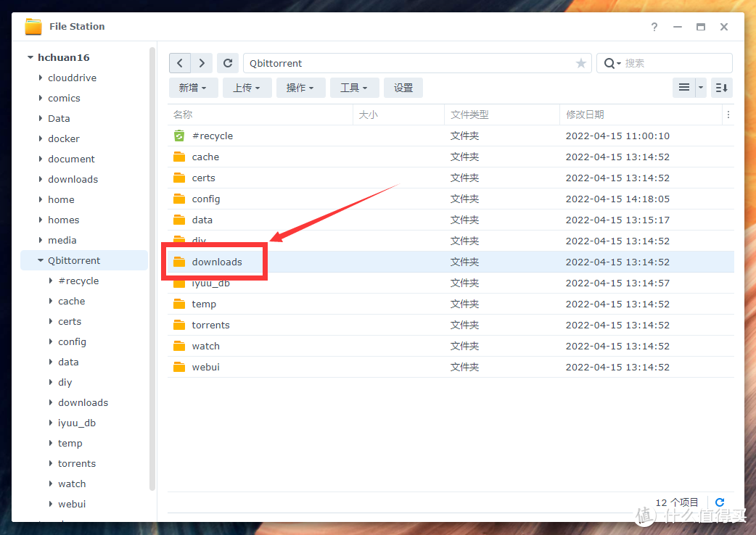Select document in the sidebar tree
The width and height of the screenshot is (756, 535).
point(71,159)
